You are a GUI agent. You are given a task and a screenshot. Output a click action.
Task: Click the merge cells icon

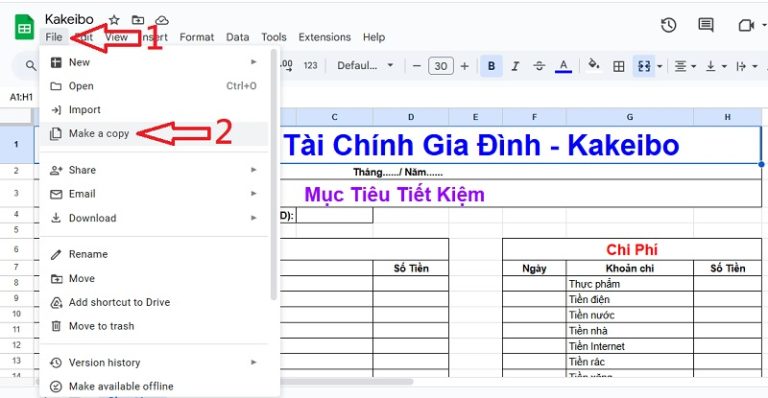[x=644, y=66]
